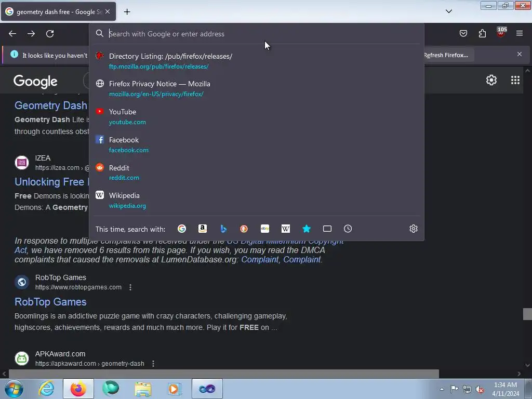Search this time with Amazon
This screenshot has height=399, width=532.
203,229
